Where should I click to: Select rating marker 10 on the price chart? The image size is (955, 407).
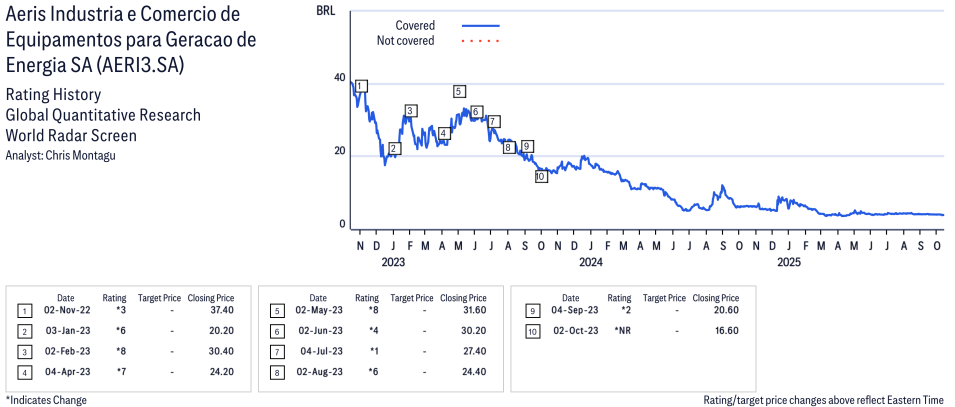click(540, 176)
